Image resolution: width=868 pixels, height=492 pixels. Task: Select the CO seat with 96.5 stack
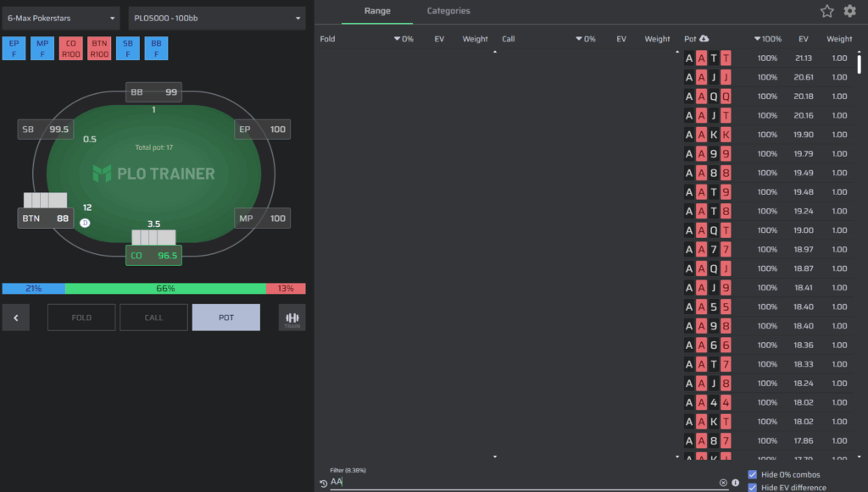(154, 256)
